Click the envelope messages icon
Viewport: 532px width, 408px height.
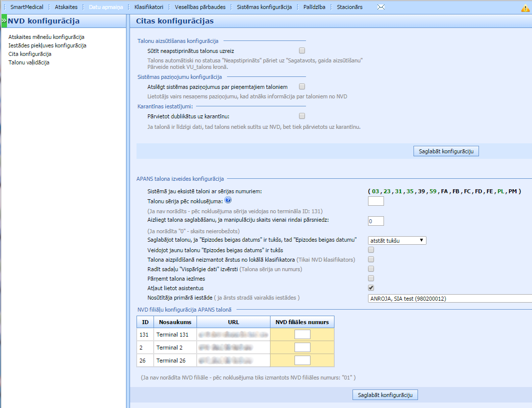381,7
